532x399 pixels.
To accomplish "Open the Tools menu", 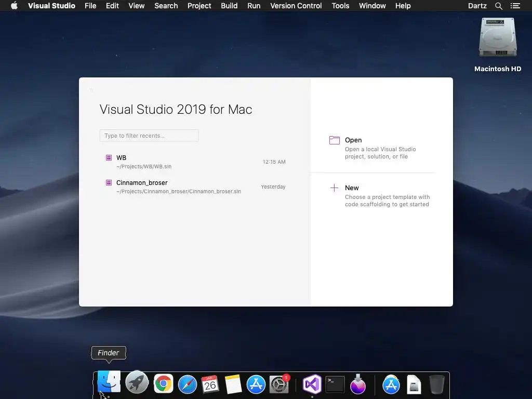I will (x=340, y=6).
